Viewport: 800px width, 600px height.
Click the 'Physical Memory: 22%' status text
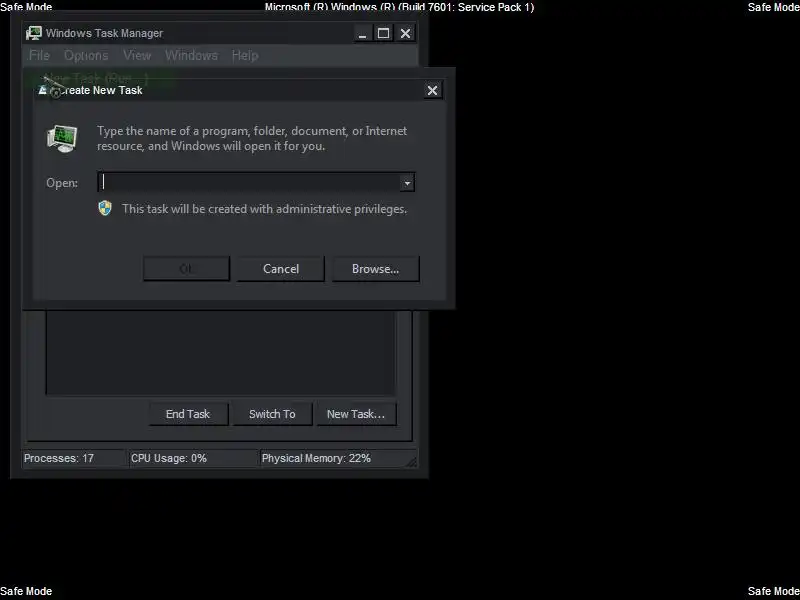coord(316,458)
